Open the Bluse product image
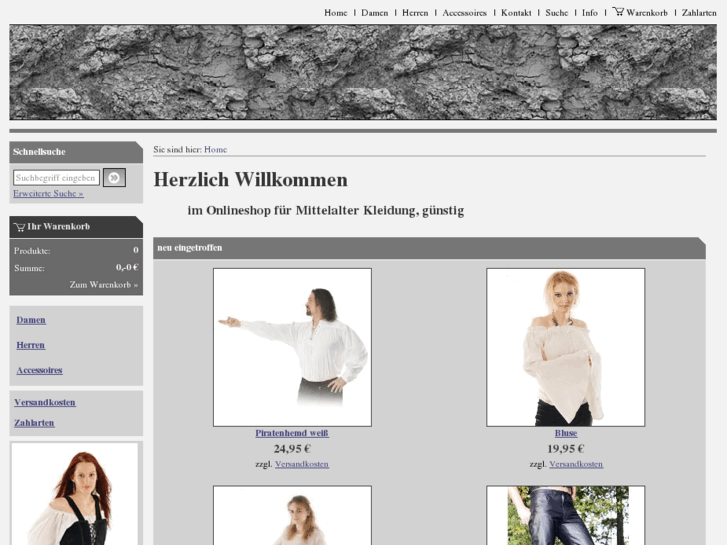 click(x=566, y=347)
